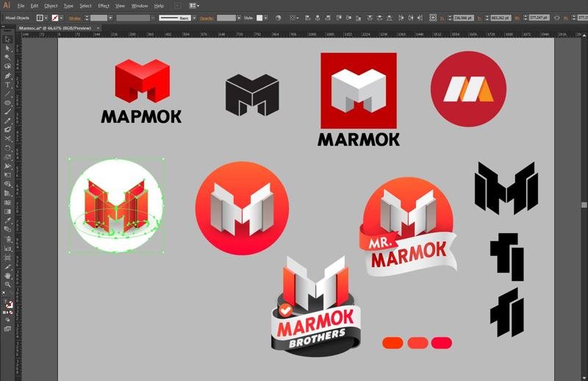Select the Hand tool
This screenshot has height=381, width=588.
(x=8, y=275)
